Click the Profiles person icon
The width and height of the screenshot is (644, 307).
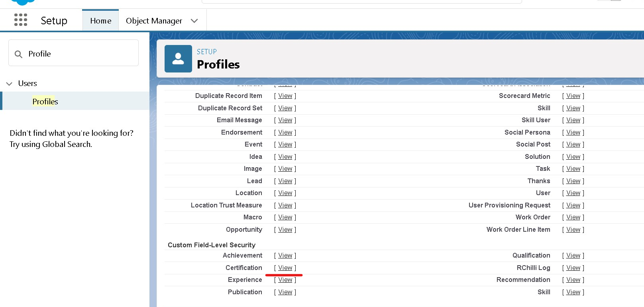tap(178, 59)
